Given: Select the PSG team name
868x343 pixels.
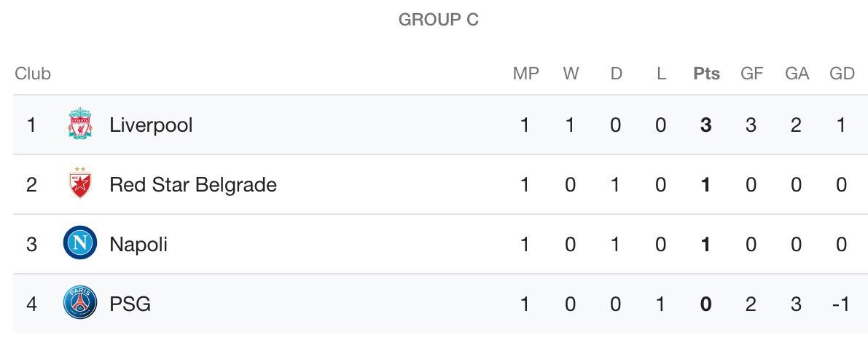Looking at the screenshot, I should [130, 304].
